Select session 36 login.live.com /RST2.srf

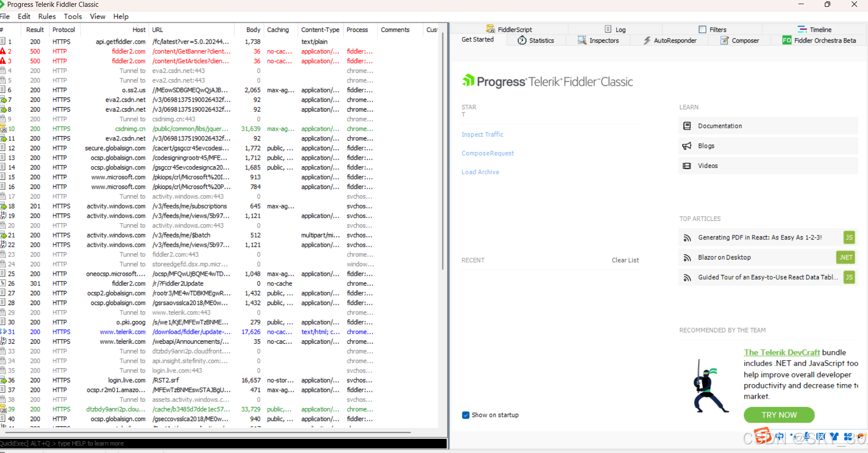click(x=218, y=380)
